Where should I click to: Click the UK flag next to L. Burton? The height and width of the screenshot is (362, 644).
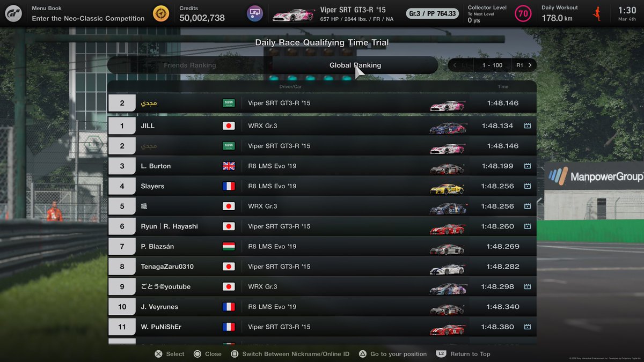pyautogui.click(x=229, y=166)
